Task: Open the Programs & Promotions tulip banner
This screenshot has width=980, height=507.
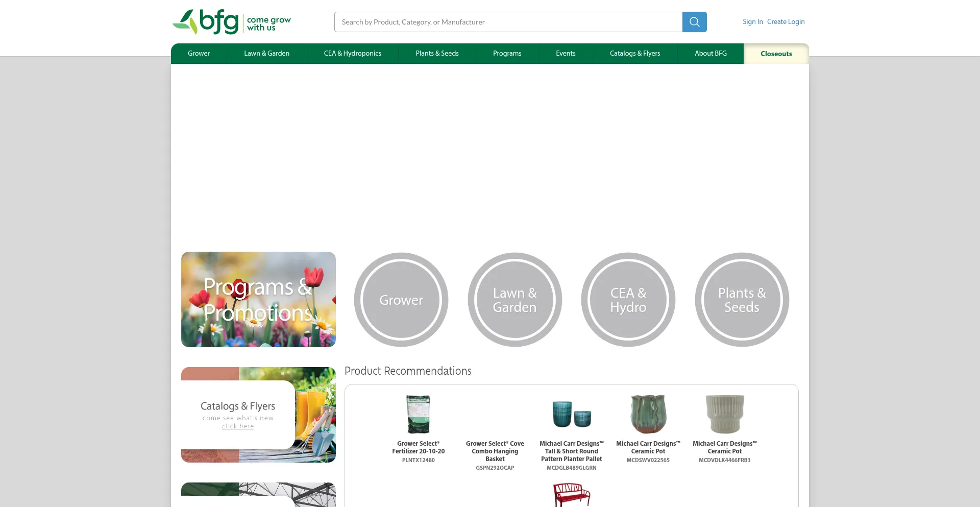Action: tap(258, 299)
